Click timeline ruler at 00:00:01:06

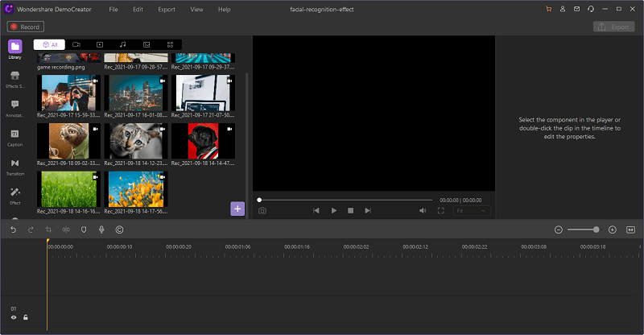pos(237,246)
